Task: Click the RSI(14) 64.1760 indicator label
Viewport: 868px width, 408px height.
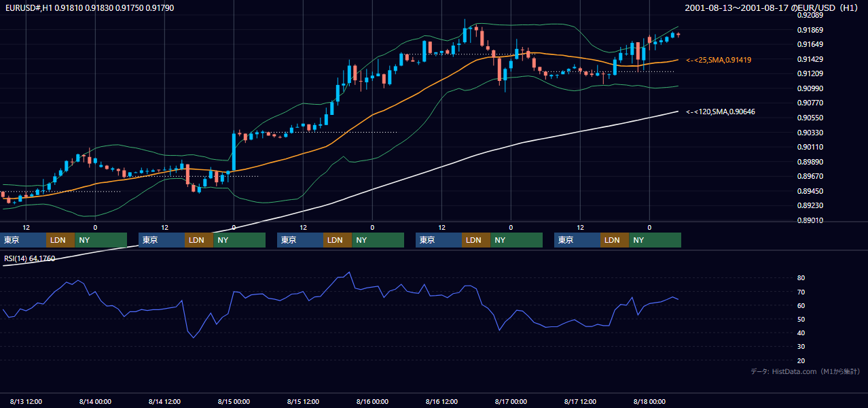Action: pyautogui.click(x=30, y=258)
